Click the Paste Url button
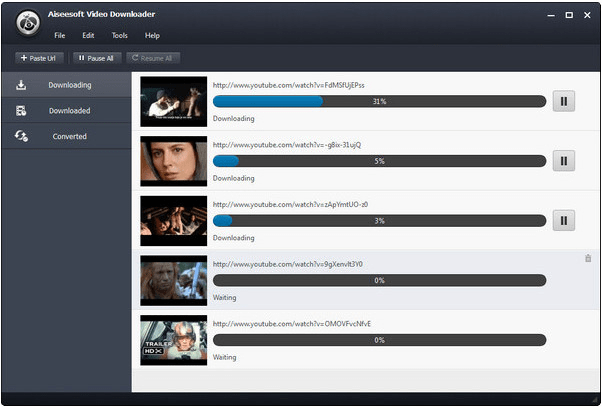The height and width of the screenshot is (407, 602). click(38, 58)
